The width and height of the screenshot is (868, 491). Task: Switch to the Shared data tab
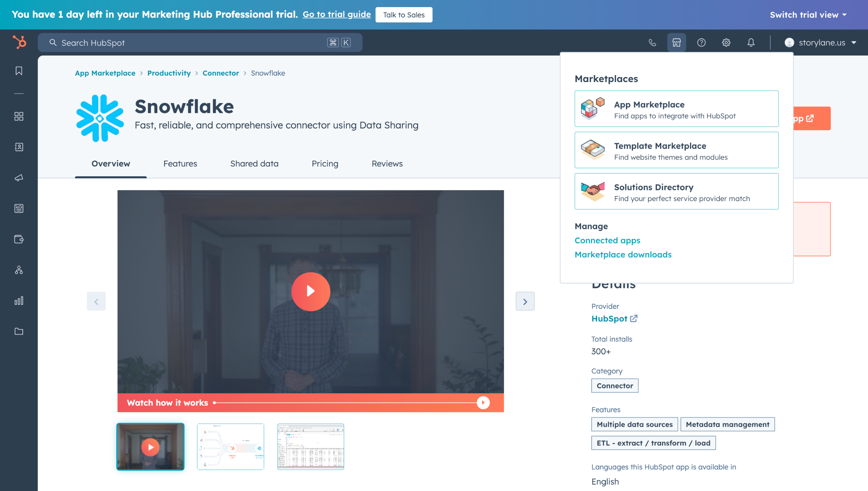pos(254,164)
